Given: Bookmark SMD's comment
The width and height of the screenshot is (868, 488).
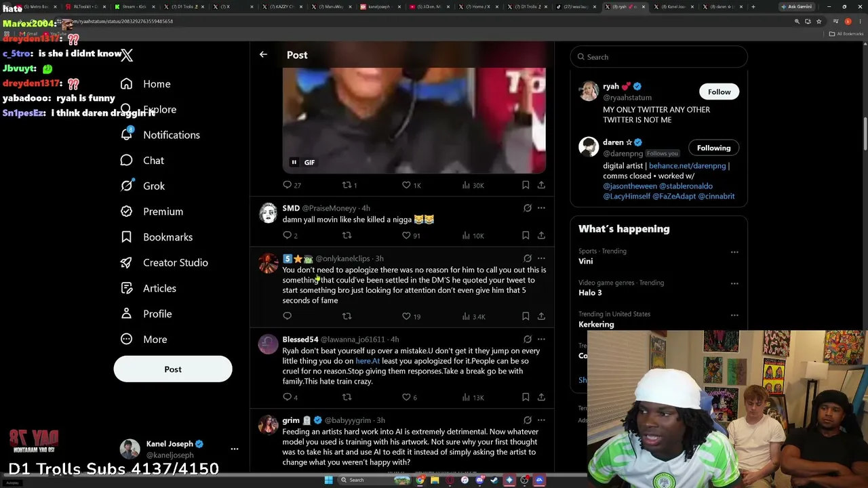Looking at the screenshot, I should 526,235.
